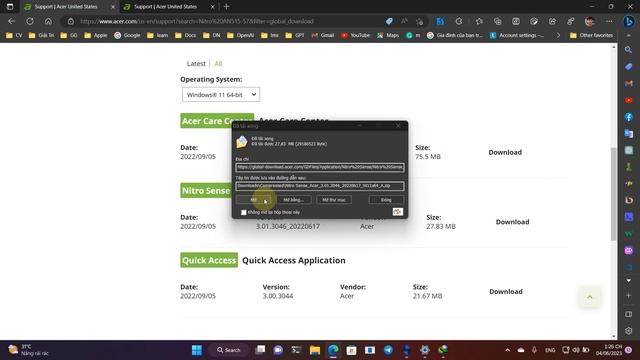Screen dimensions: 640x360
Task: Click the Open button in download dialog
Action: (253, 200)
